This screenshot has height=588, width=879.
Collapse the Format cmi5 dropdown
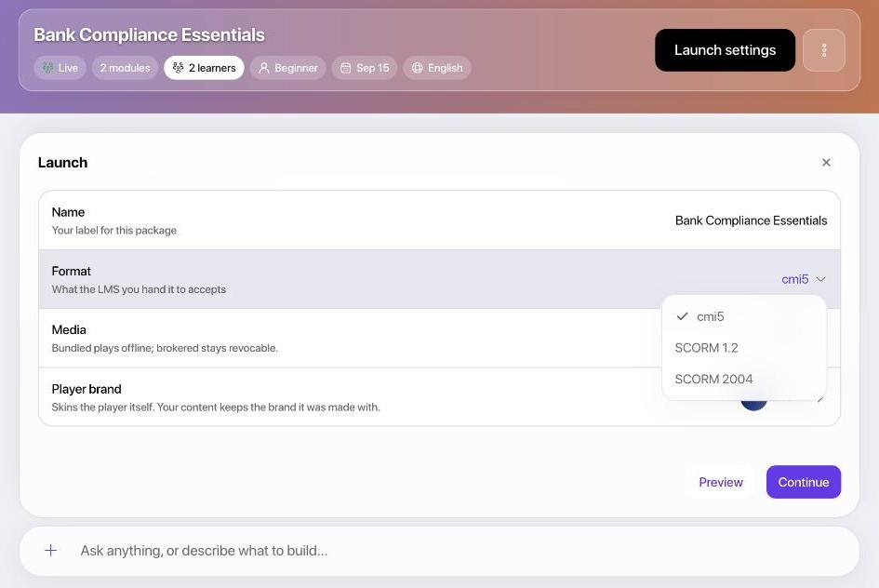point(804,279)
